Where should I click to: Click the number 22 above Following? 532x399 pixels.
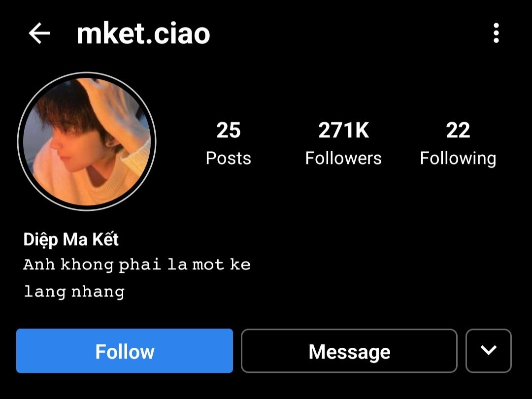point(458,130)
